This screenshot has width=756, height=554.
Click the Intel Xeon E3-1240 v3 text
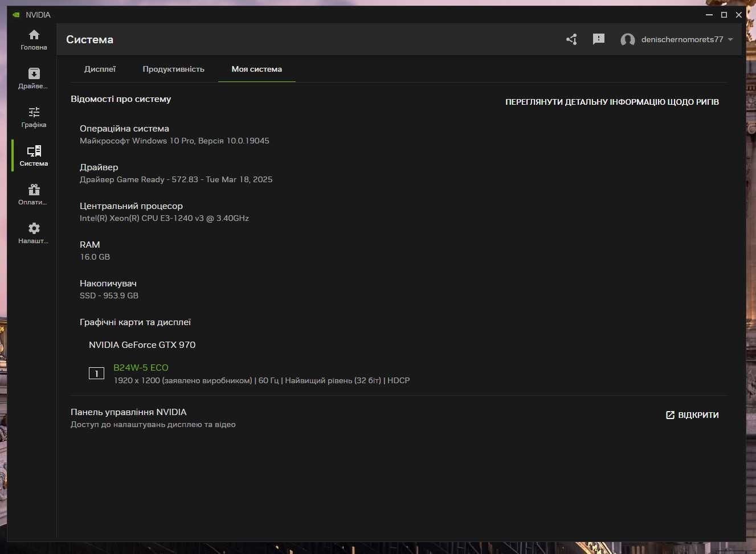[164, 218]
